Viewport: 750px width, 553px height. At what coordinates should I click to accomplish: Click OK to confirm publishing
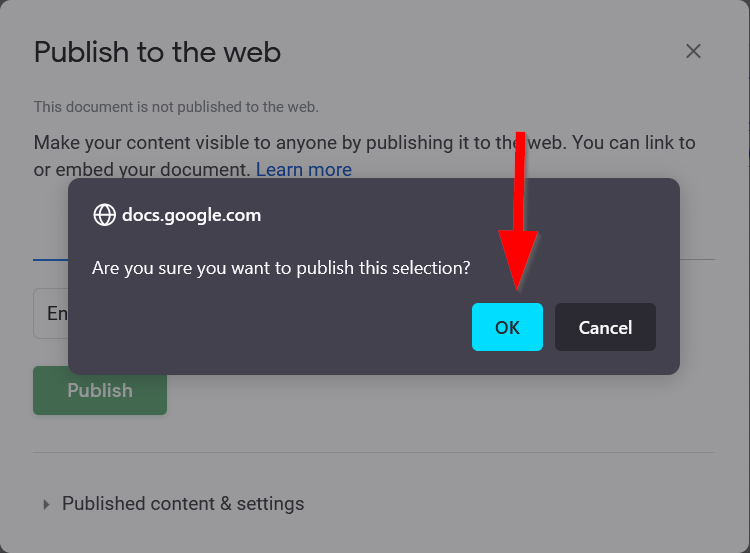pos(507,328)
